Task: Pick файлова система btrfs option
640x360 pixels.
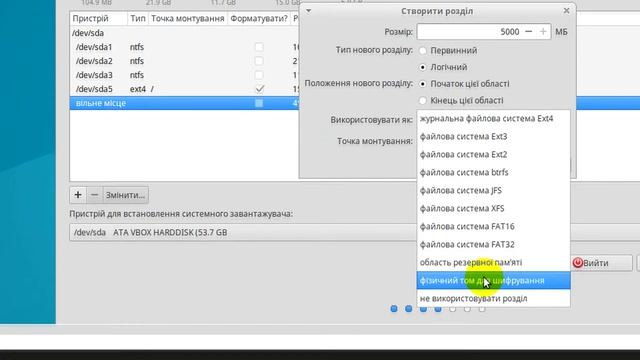Action: pos(493,173)
